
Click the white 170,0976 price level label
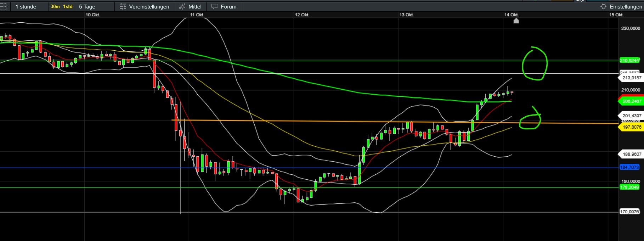click(x=629, y=212)
